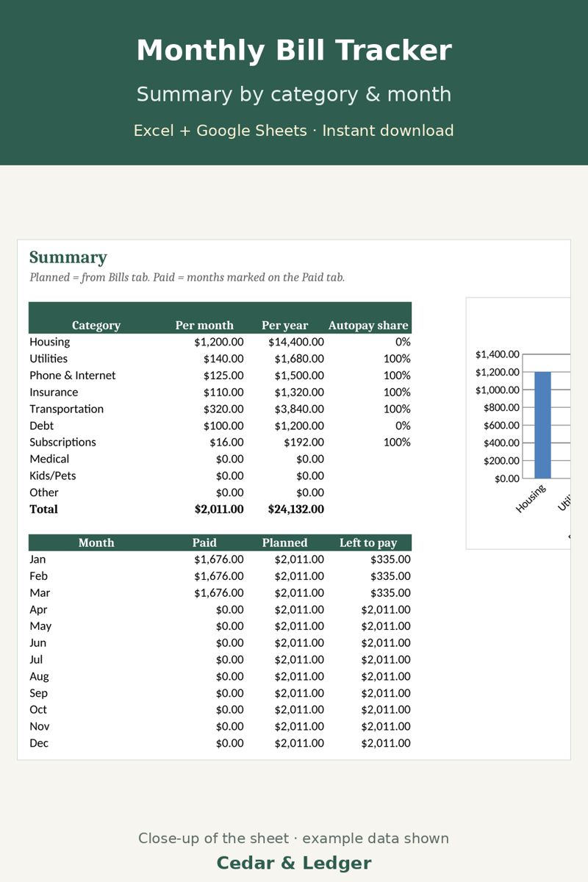Click the "Month" column header

tap(96, 542)
